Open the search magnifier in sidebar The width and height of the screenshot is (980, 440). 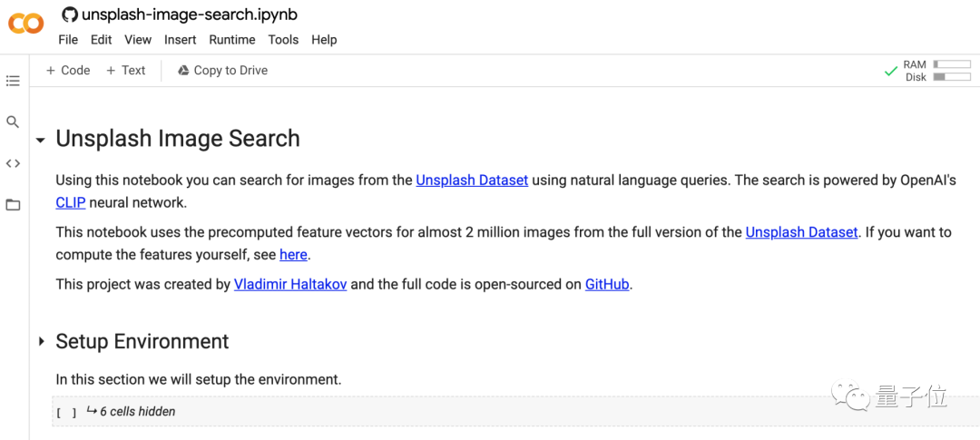13,122
